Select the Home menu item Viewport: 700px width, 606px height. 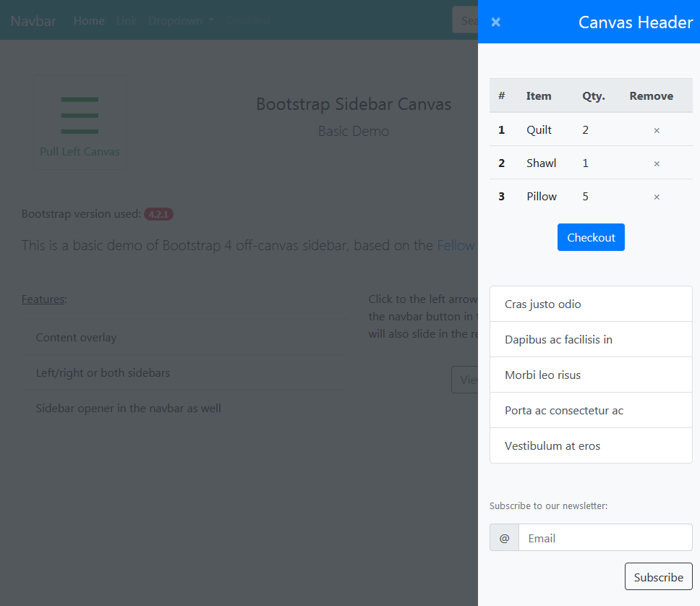[x=88, y=20]
